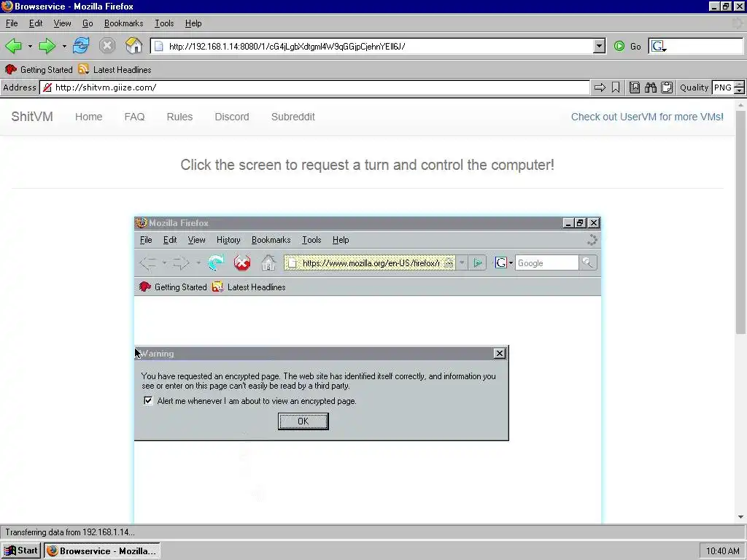Click the Home link on ShitVM page

pos(88,117)
